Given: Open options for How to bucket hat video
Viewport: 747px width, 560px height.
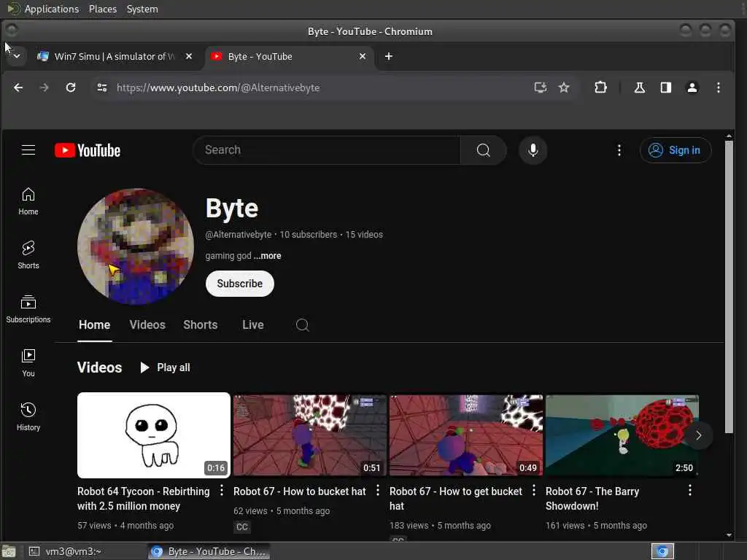Looking at the screenshot, I should coord(378,491).
